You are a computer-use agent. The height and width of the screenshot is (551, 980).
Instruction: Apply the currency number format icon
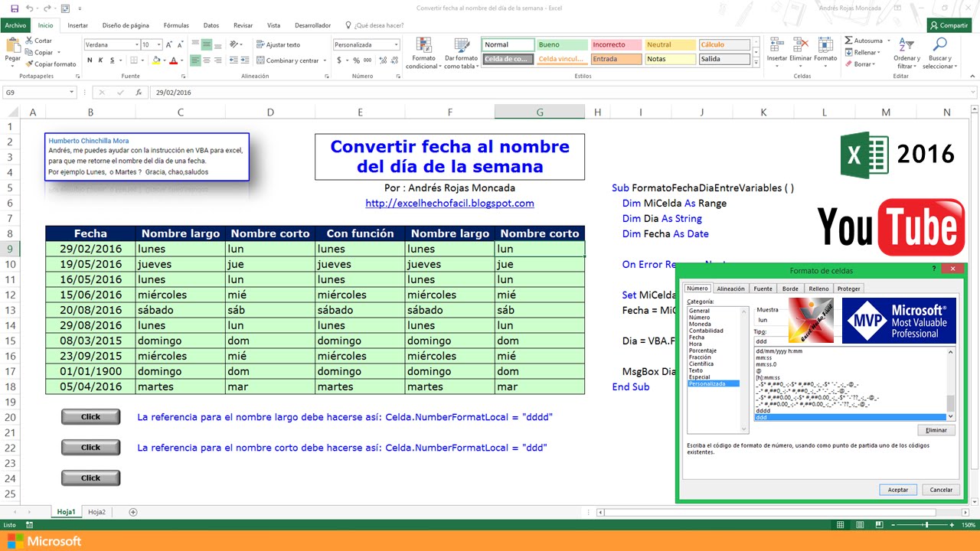coord(338,60)
